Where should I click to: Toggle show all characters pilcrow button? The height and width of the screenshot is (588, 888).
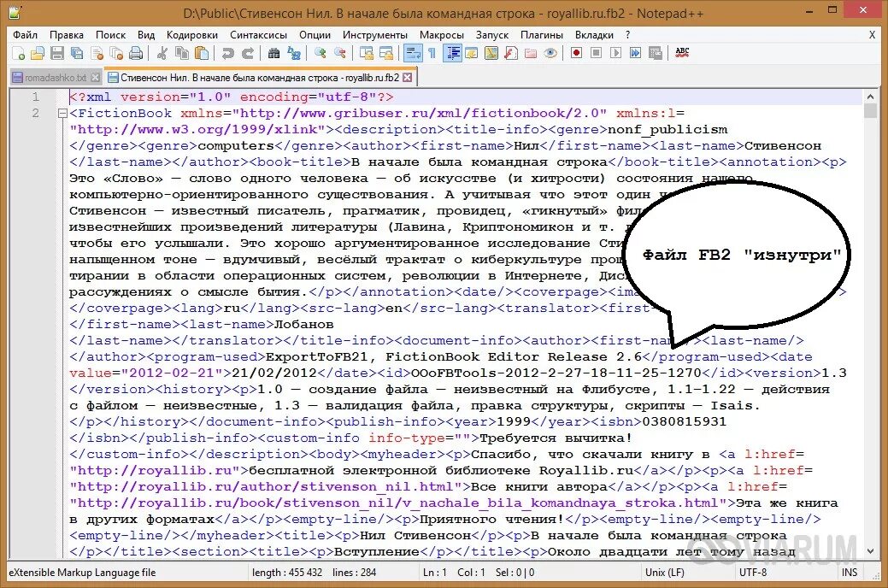click(x=432, y=53)
